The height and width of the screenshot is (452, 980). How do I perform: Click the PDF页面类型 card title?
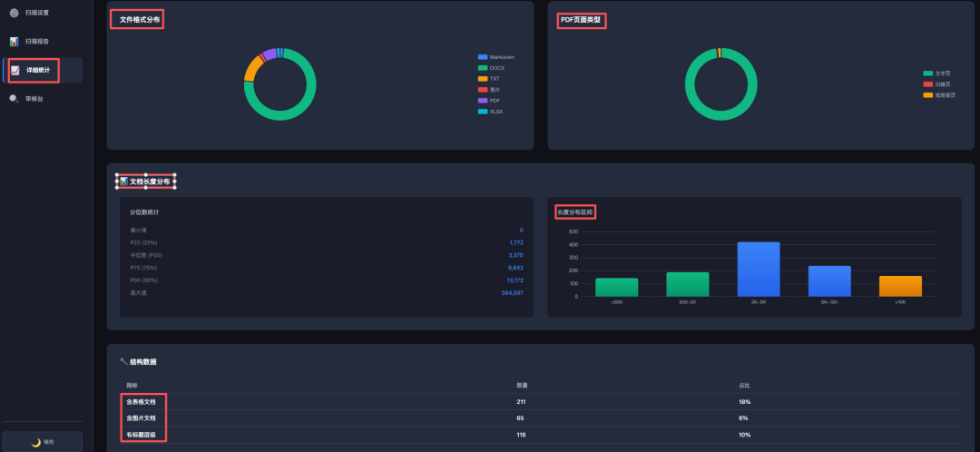[581, 20]
